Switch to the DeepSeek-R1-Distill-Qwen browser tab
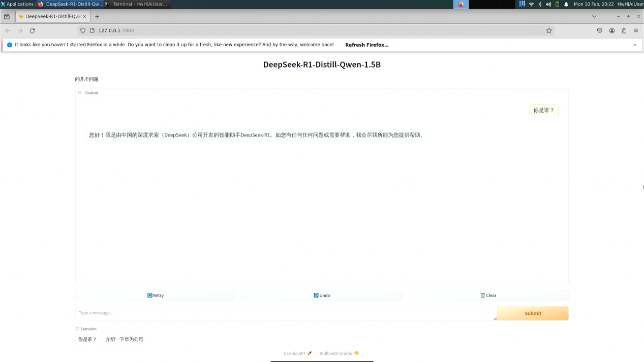This screenshot has height=362, width=644. click(x=51, y=16)
